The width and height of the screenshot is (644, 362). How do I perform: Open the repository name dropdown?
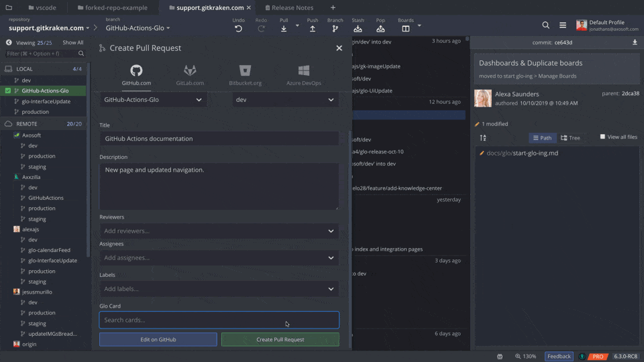[49, 28]
